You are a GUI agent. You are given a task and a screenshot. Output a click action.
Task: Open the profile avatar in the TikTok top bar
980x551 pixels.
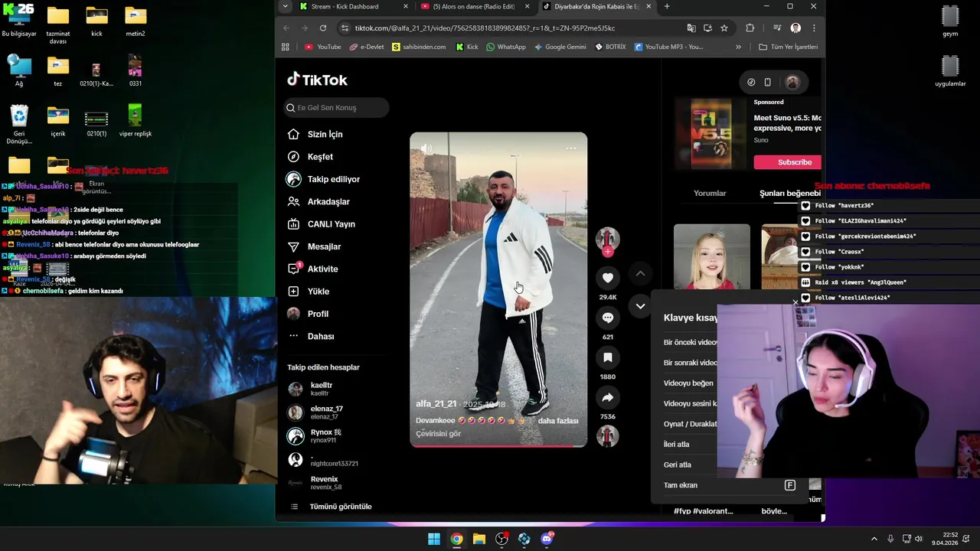click(x=792, y=83)
